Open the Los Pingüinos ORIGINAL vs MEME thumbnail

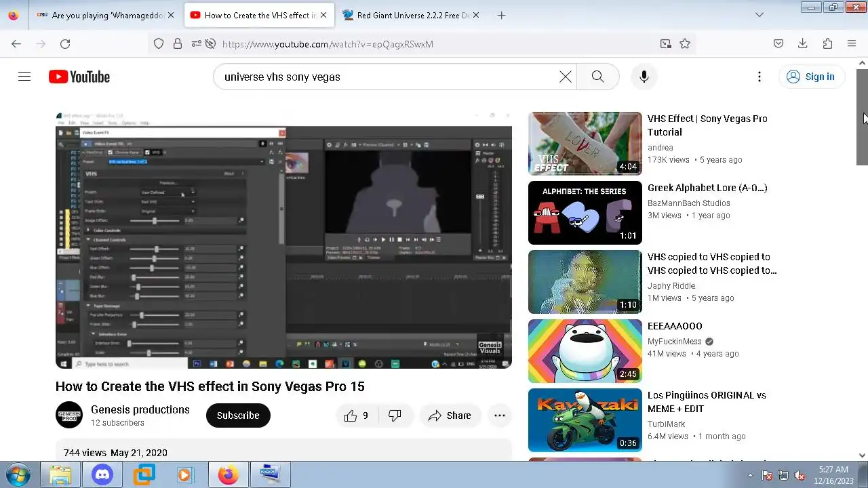tap(585, 420)
